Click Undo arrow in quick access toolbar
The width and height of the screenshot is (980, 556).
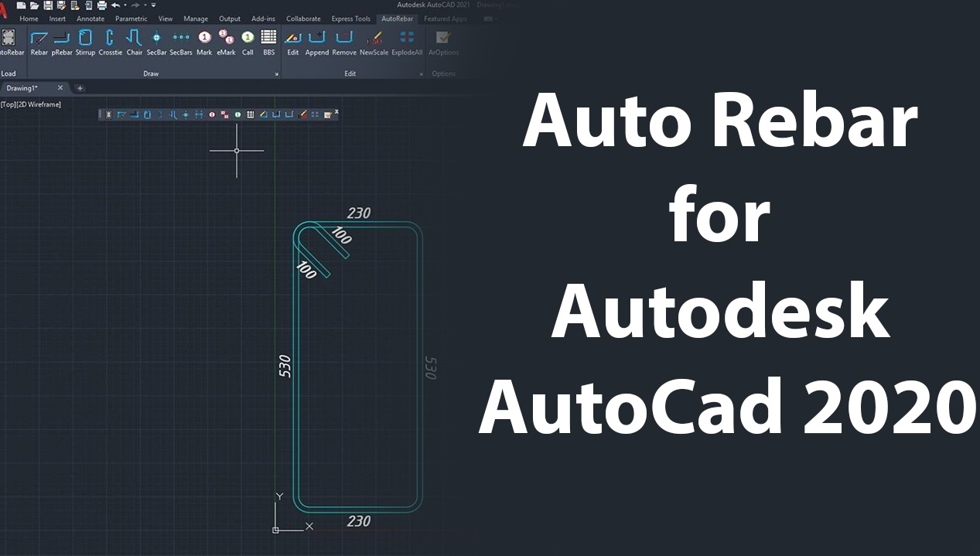115,5
